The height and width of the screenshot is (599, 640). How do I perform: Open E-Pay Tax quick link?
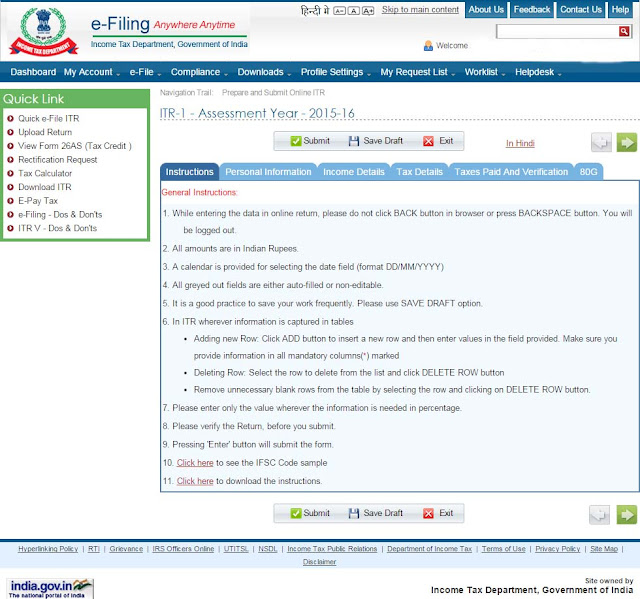tap(38, 201)
